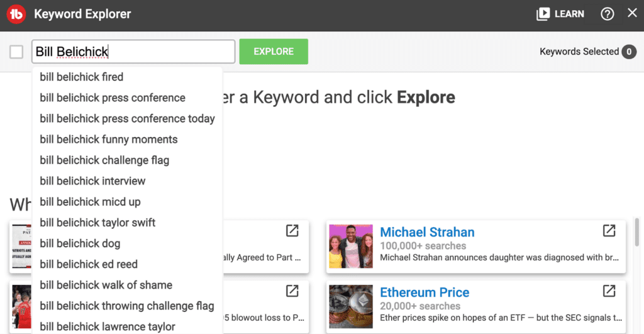This screenshot has height=334, width=644.
Task: Choose 'bill belichick press conference today'
Action: click(x=127, y=119)
